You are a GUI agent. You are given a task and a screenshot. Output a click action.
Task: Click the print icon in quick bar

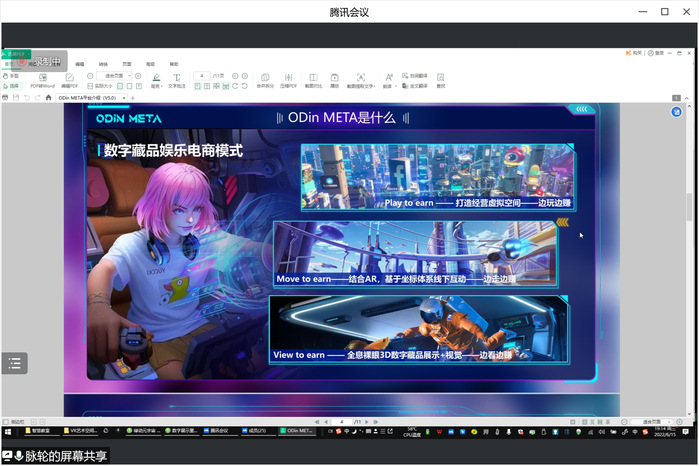[x=5, y=98]
